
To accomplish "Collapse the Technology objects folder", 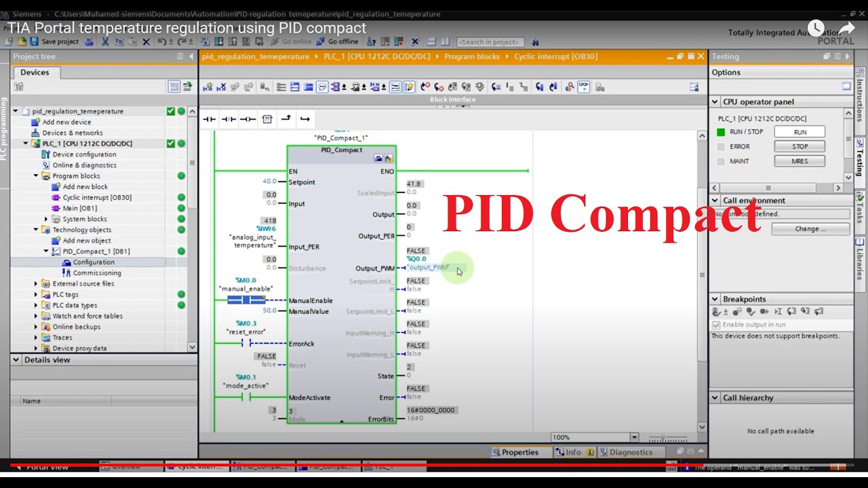I will pos(36,230).
